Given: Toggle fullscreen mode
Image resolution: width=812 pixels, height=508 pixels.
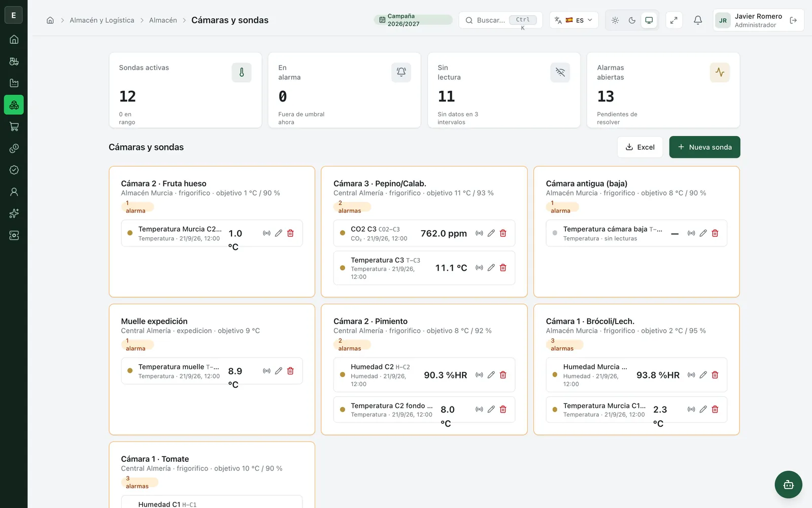Looking at the screenshot, I should [x=674, y=20].
